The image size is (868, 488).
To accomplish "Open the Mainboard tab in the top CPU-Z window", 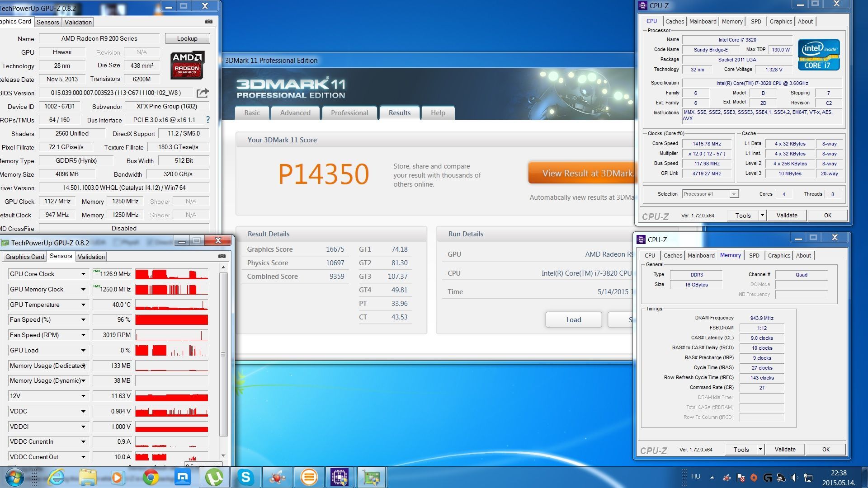I will point(703,21).
